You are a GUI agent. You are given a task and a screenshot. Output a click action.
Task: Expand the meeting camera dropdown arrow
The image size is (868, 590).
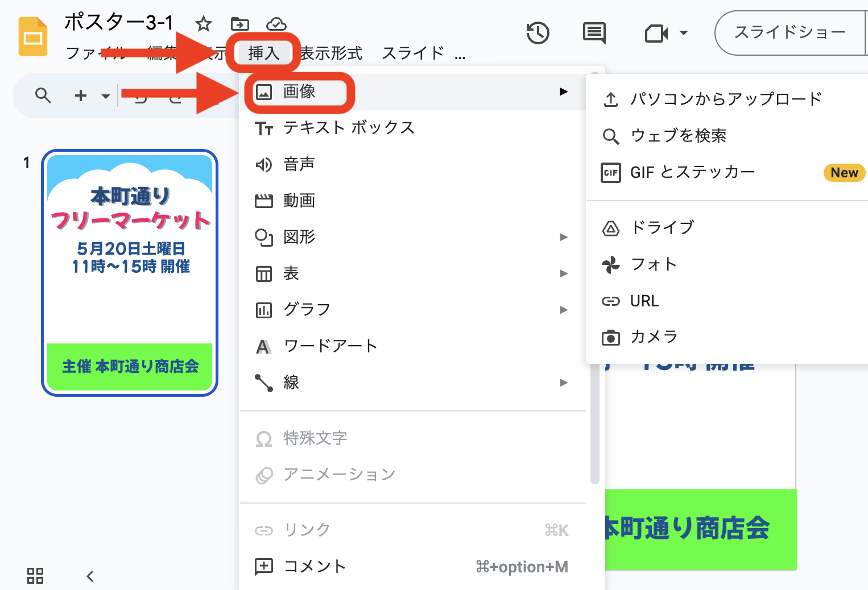[684, 33]
